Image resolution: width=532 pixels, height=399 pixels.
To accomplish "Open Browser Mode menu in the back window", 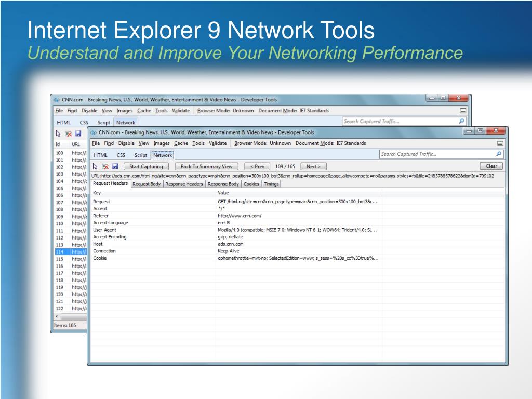I will tap(225, 111).
